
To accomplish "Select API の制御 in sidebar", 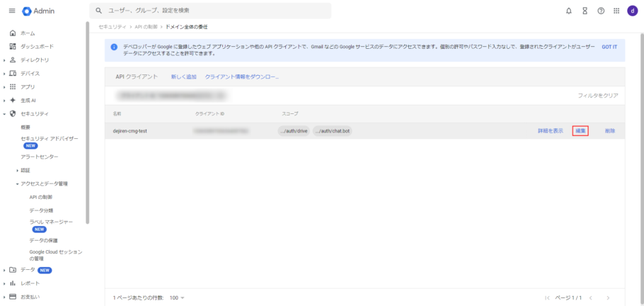I will (41, 197).
